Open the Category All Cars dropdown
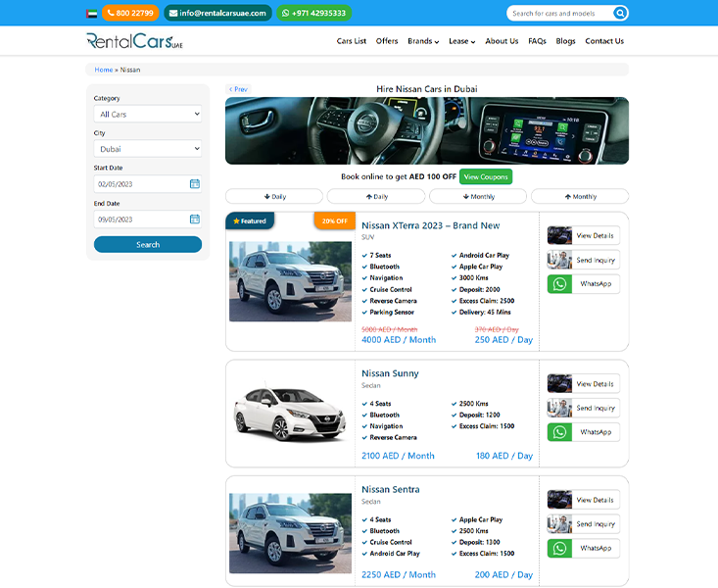 (148, 114)
